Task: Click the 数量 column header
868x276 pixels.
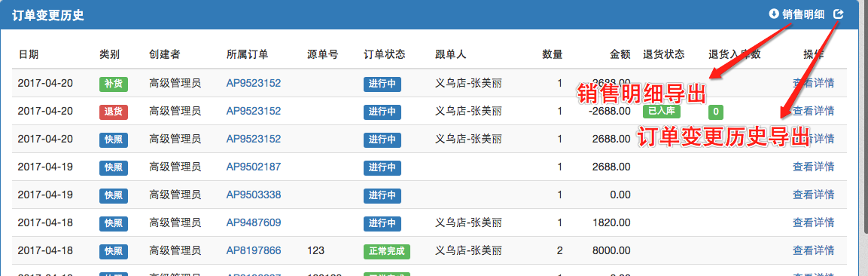Action: click(x=553, y=54)
